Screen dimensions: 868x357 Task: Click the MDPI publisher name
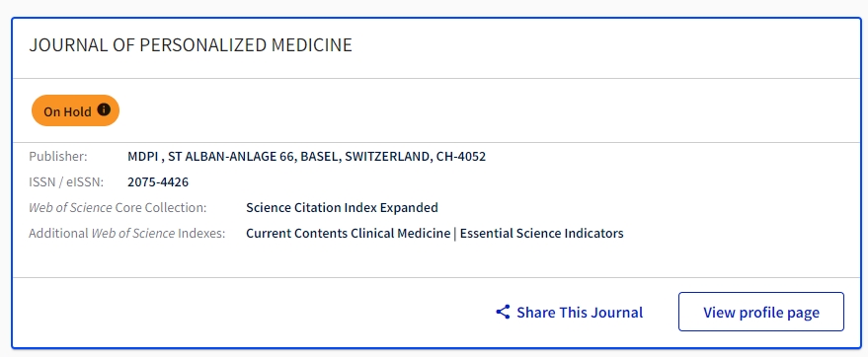click(143, 157)
